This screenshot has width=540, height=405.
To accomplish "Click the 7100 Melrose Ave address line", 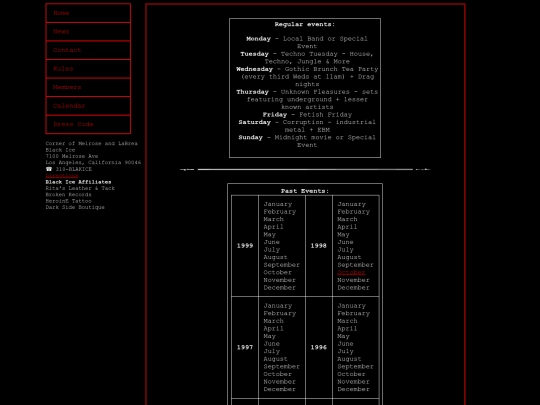I will (x=72, y=156).
